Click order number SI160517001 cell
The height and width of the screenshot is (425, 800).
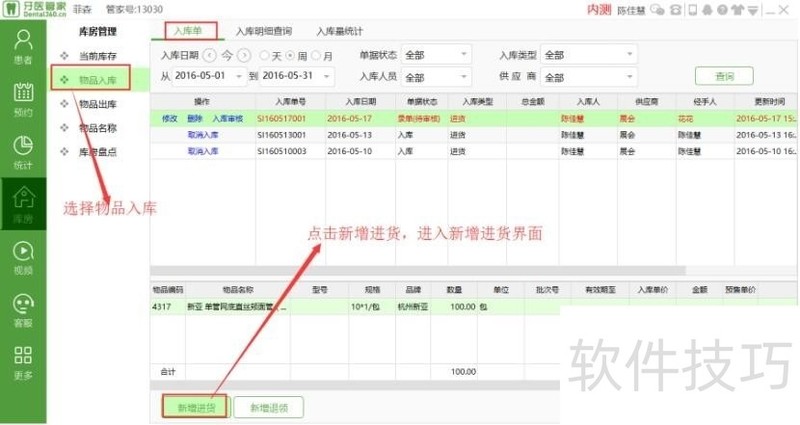pos(282,118)
